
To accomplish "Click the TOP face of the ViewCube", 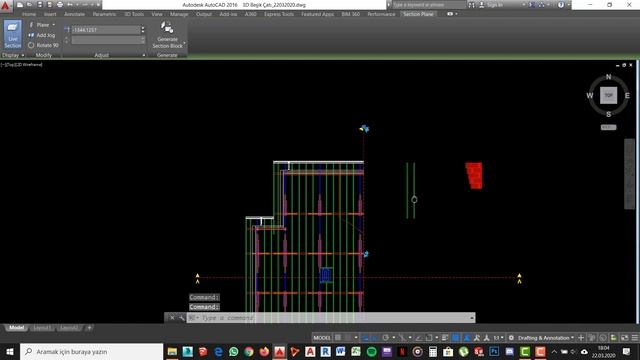I will 608,96.
